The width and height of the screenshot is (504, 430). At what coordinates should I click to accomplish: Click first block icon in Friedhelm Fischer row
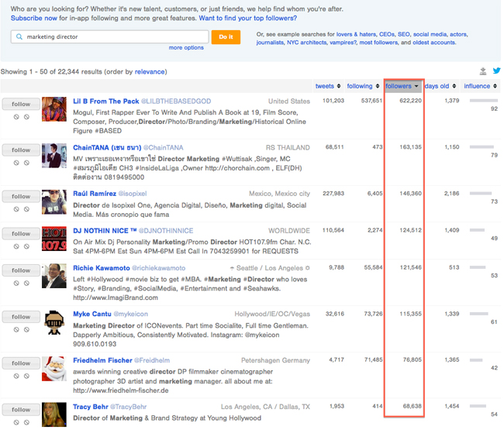pos(16,376)
